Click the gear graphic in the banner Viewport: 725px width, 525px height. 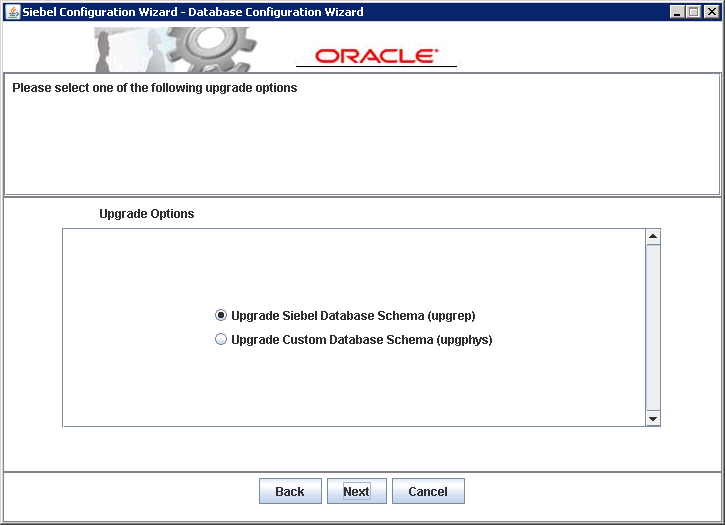coord(212,48)
